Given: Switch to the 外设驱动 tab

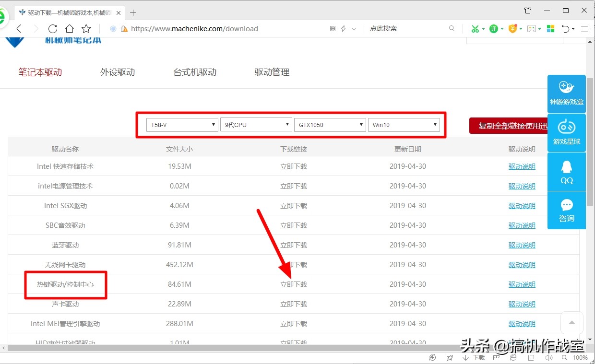Looking at the screenshot, I should [118, 72].
